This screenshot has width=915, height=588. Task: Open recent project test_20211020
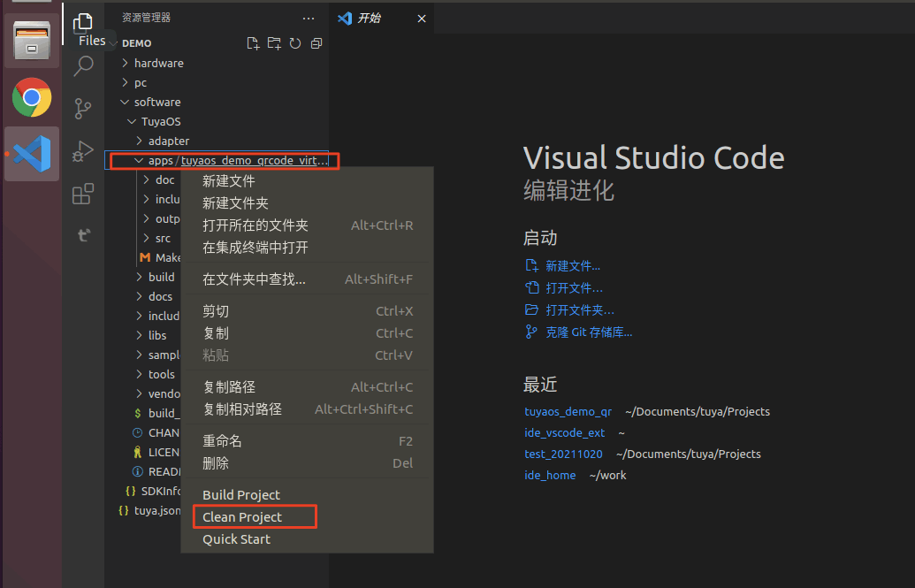point(563,454)
